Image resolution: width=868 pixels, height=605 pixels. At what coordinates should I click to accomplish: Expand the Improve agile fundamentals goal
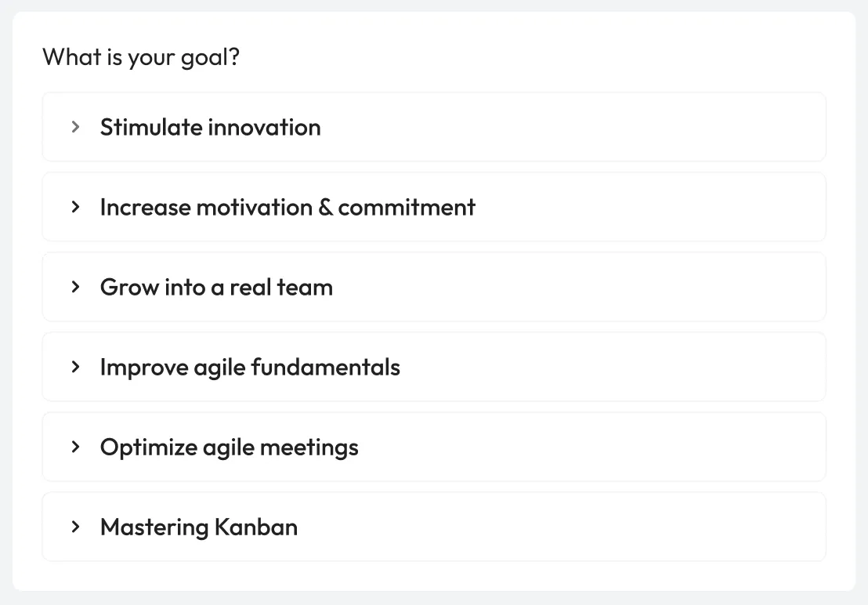[433, 367]
